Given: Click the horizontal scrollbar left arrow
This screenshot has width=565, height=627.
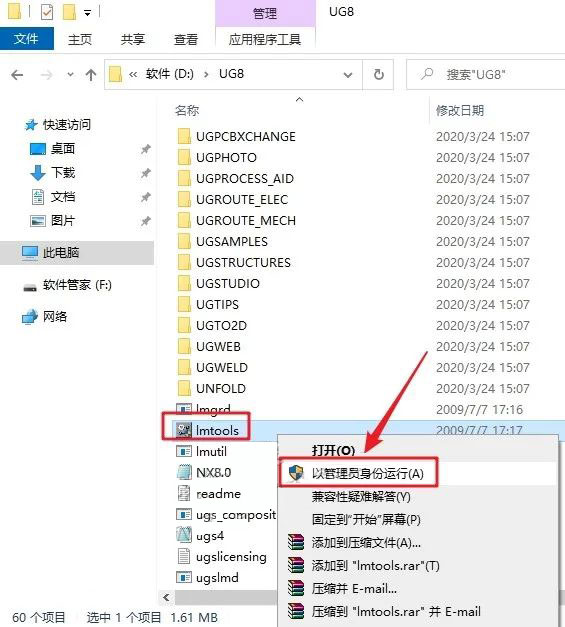Looking at the screenshot, I should (x=166, y=597).
